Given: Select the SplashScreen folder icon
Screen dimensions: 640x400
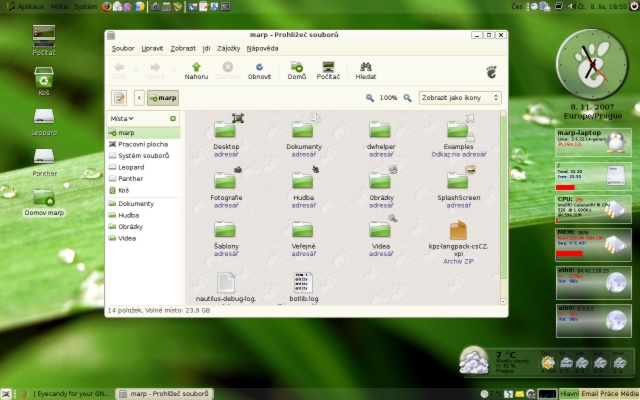Looking at the screenshot, I should pos(458,180).
